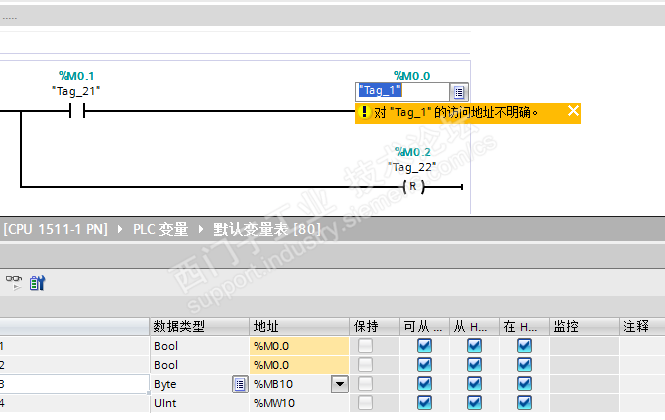
Task: Open the 默认变量表 [80] breadcrumb item
Action: click(x=266, y=230)
